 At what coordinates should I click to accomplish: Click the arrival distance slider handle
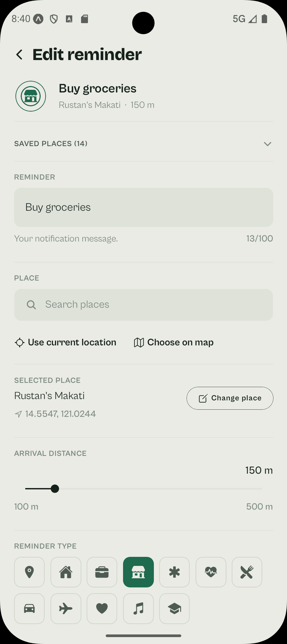(55, 489)
